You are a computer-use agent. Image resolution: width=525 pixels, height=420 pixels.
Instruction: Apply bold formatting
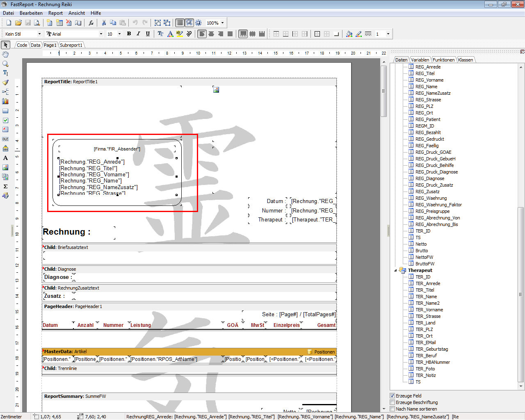[129, 34]
